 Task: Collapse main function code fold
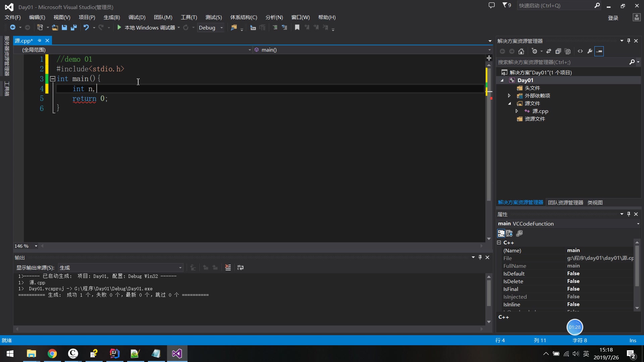[53, 79]
